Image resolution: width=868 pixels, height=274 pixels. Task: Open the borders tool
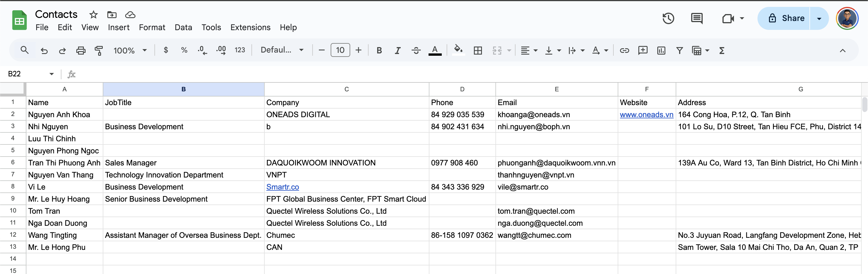click(x=477, y=51)
